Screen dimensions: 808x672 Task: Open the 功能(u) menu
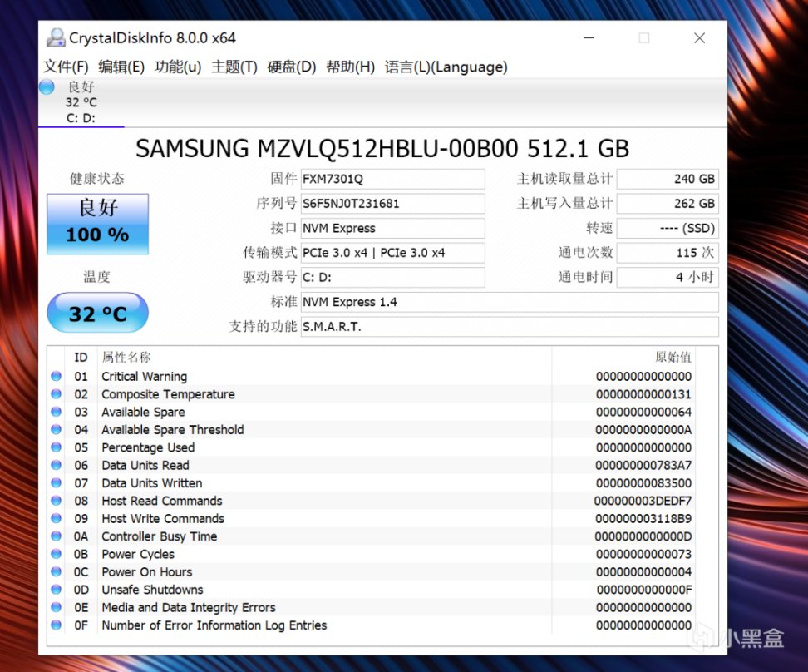click(x=178, y=67)
